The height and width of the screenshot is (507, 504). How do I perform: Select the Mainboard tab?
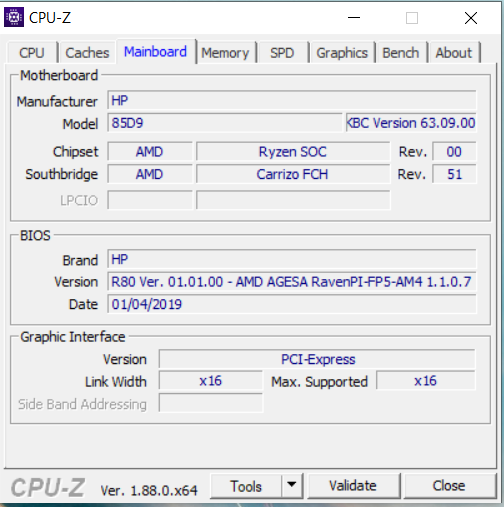click(155, 52)
